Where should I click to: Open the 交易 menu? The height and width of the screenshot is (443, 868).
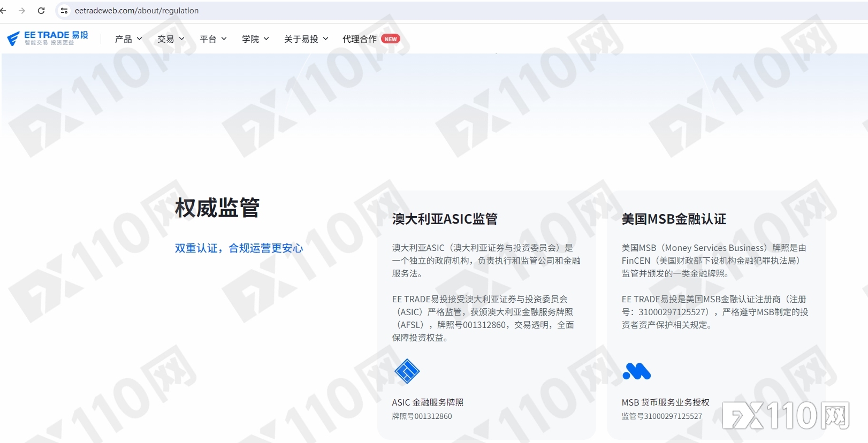point(171,39)
